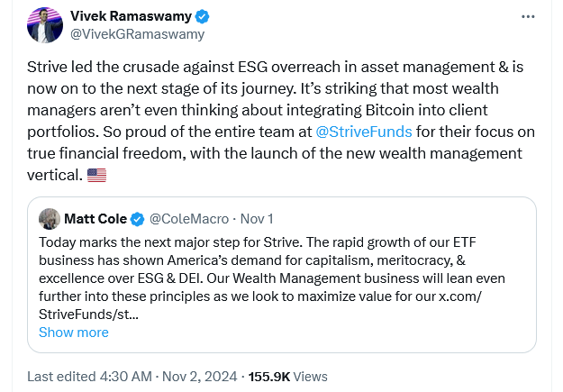Click Vivek Ramaswamy's profile avatar

pos(44,25)
